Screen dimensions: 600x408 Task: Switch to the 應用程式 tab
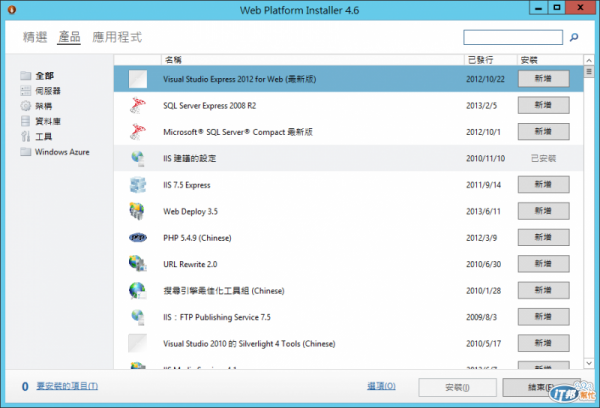117,37
